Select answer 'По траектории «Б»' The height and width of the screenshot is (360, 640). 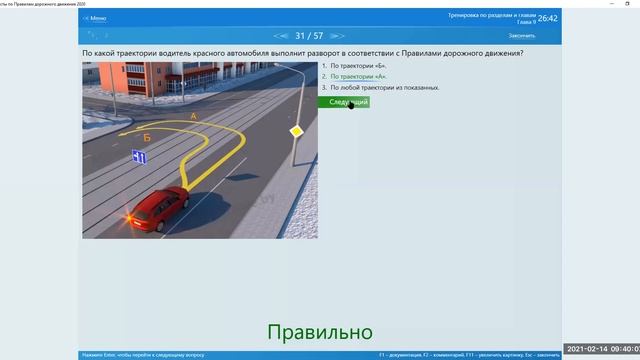[358, 66]
